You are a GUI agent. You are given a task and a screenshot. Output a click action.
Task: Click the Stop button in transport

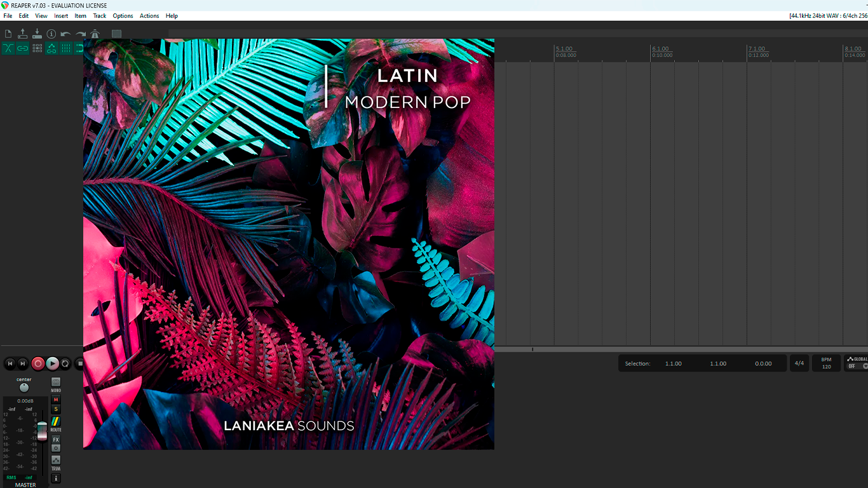79,363
